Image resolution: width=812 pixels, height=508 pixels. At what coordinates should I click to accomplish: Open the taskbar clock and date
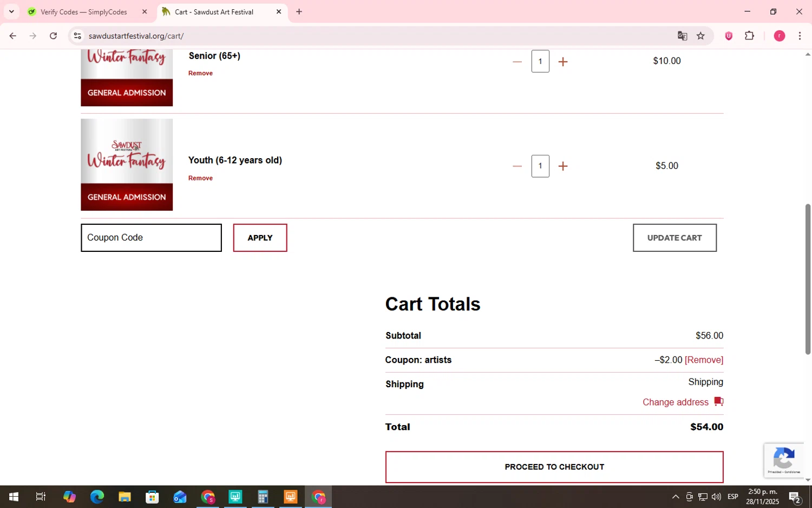762,497
